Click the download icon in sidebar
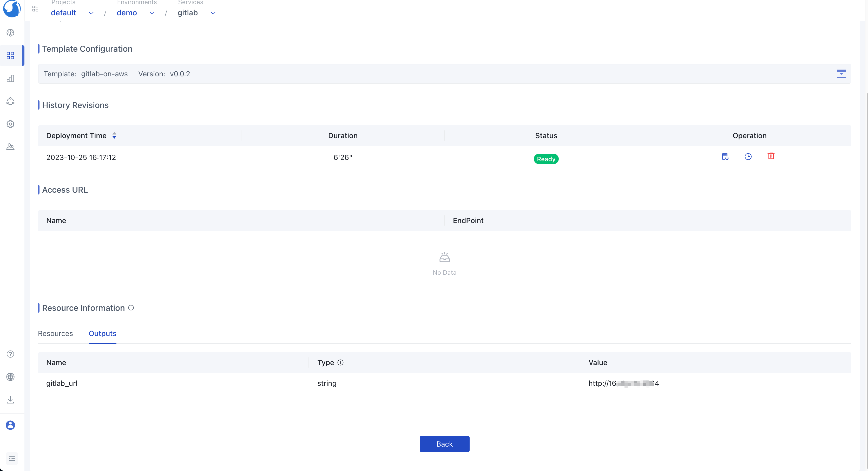868x471 pixels. click(x=10, y=400)
